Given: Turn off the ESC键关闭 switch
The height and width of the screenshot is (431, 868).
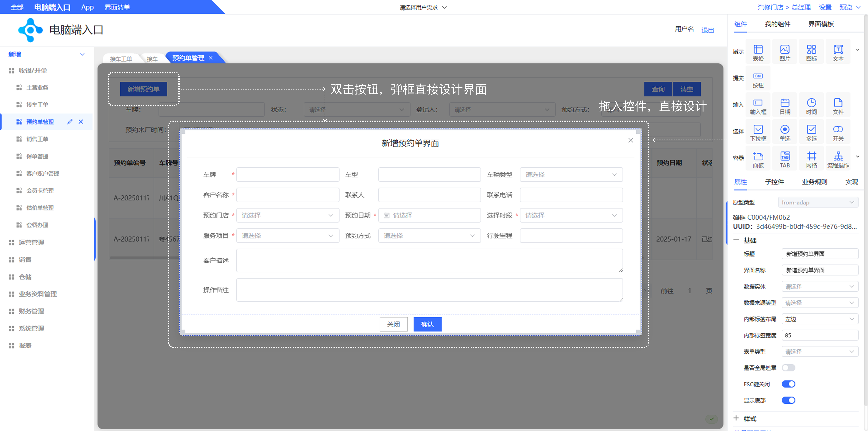Looking at the screenshot, I should click(788, 384).
